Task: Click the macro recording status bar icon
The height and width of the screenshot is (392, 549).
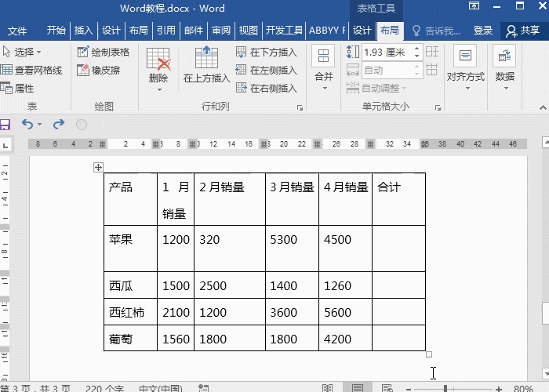Action: [203, 388]
